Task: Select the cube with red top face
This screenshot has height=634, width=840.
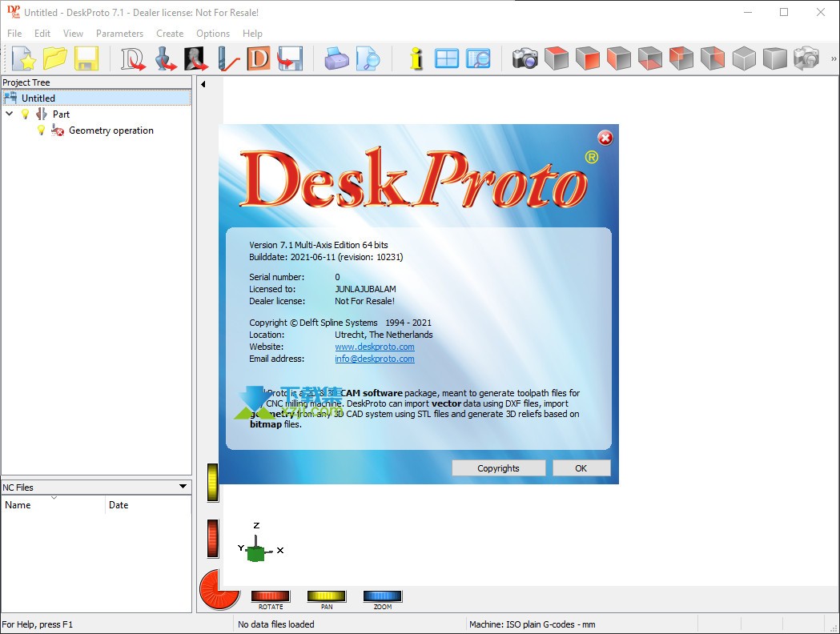Action: (556, 58)
